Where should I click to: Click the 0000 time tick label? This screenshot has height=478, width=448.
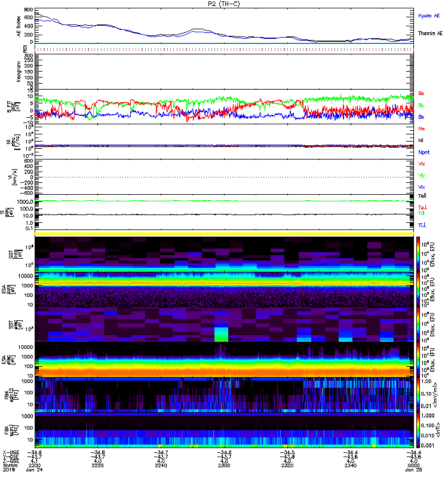413,465
